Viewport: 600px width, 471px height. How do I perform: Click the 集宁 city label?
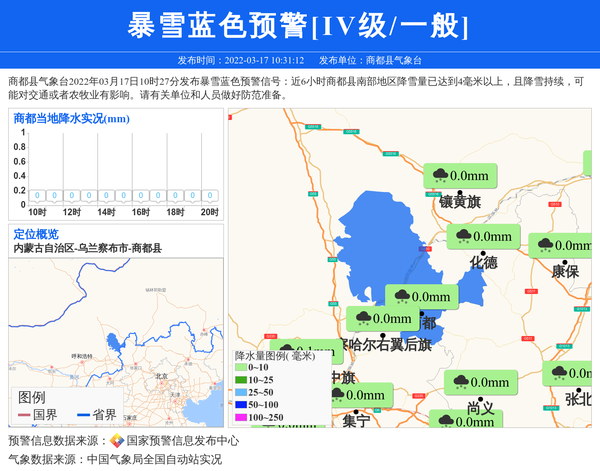pyautogui.click(x=356, y=421)
